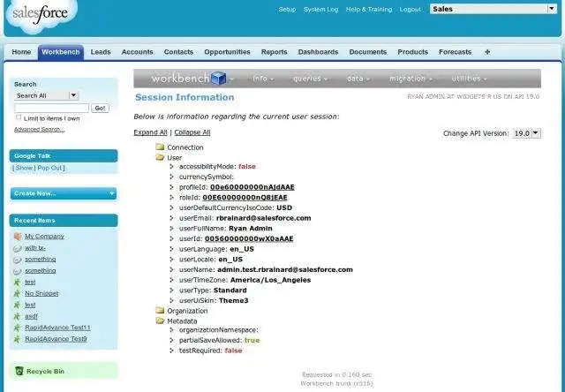Click Expand All link
This screenshot has width=565, height=392.
point(150,132)
